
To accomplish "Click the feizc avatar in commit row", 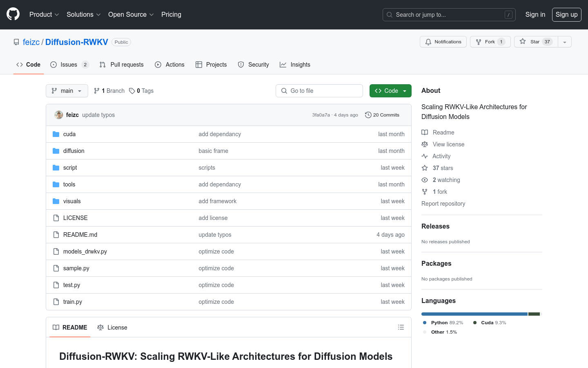I will point(59,115).
